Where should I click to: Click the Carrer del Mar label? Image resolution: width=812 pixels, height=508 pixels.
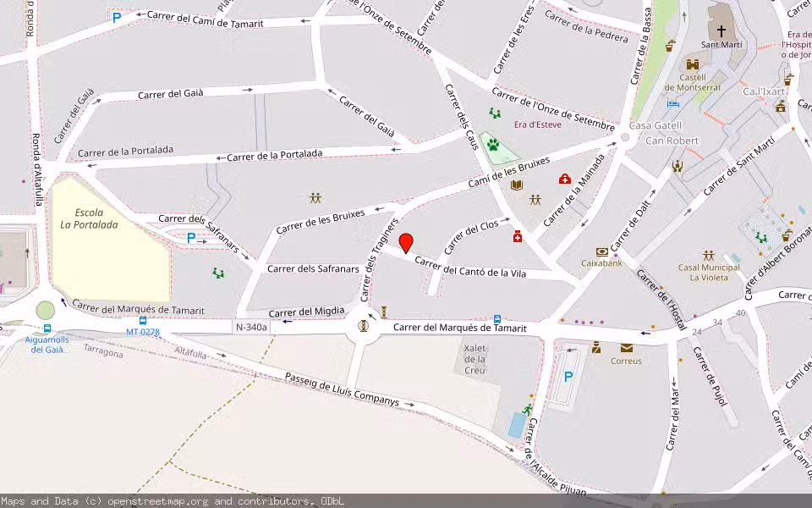[672, 421]
